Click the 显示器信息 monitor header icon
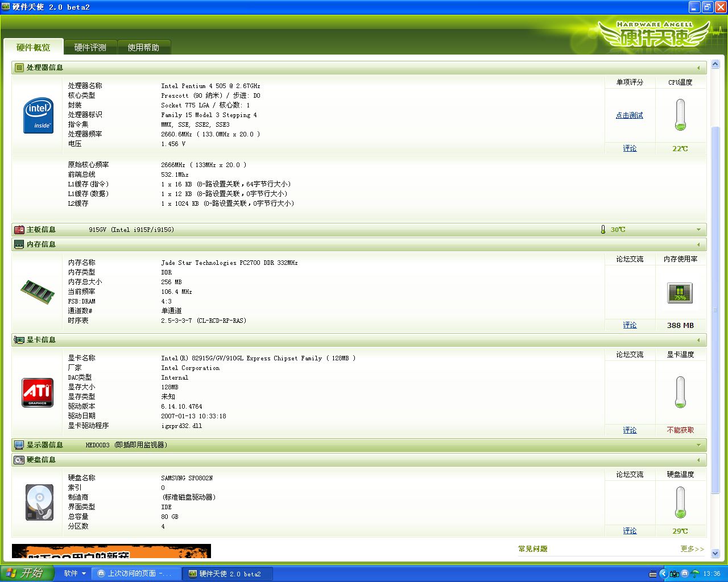Screen dimensions: 728x582 (x=19, y=445)
